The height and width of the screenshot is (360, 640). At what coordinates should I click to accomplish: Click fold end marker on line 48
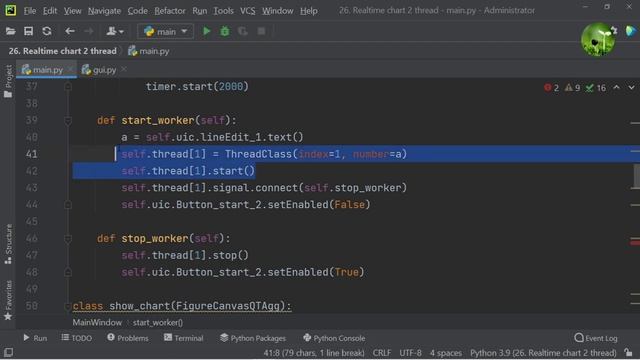pos(68,272)
